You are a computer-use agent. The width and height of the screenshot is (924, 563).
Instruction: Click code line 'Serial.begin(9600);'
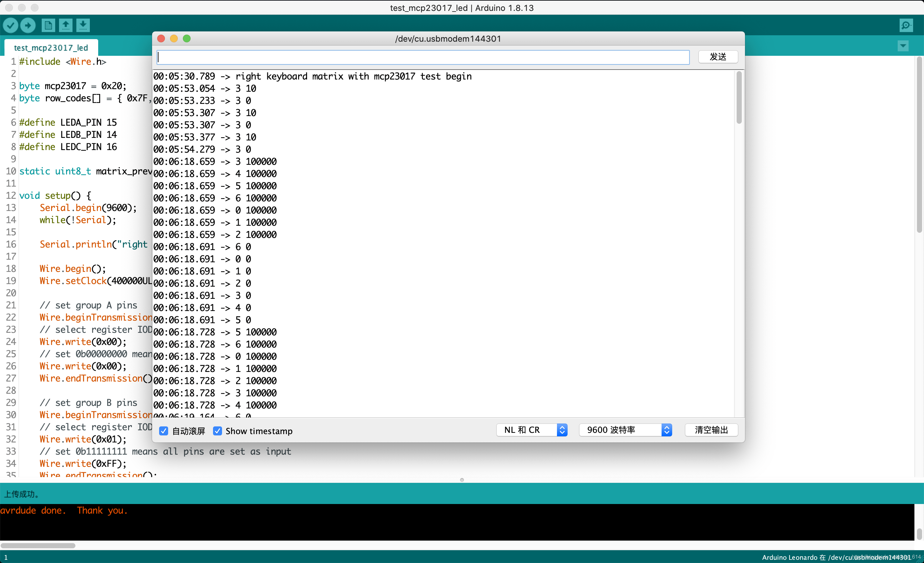(x=89, y=208)
